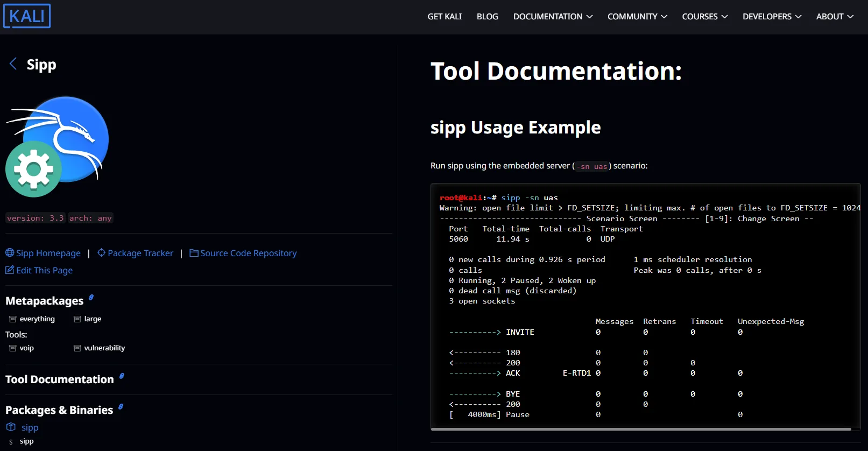Open the large metapackage link
868x451 pixels.
[x=93, y=319]
